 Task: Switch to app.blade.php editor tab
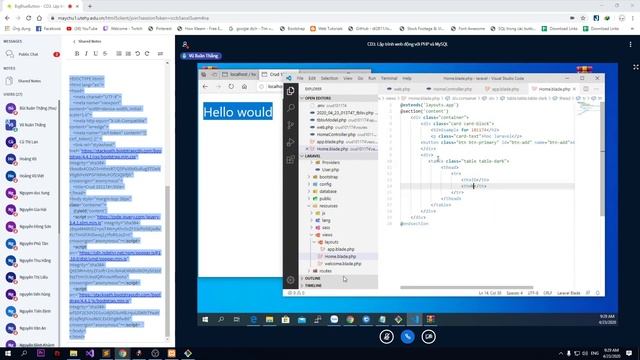[502, 89]
